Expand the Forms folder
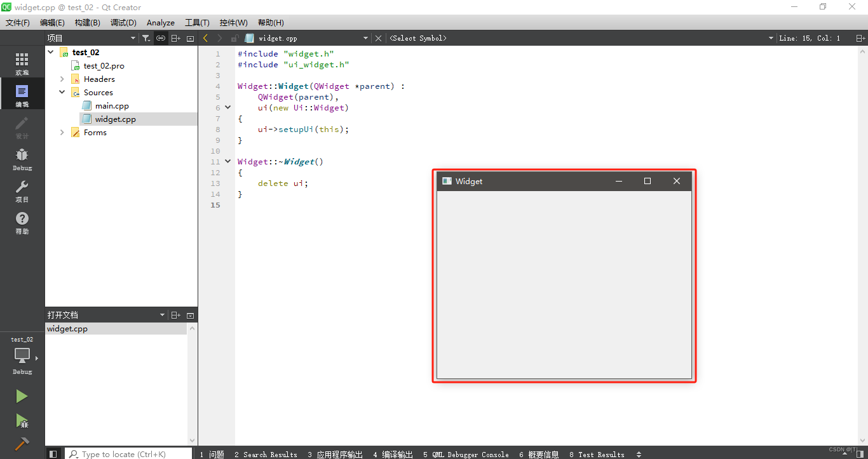The image size is (868, 459). (x=62, y=133)
